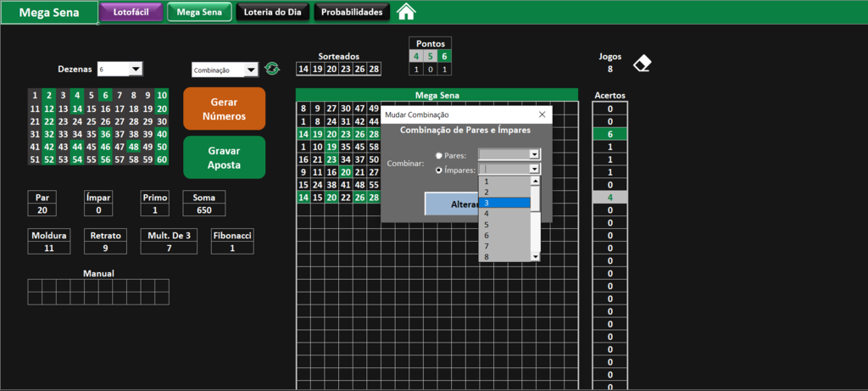This screenshot has height=391, width=868.
Task: Switch to the Mega Sena tab button
Action: (199, 12)
